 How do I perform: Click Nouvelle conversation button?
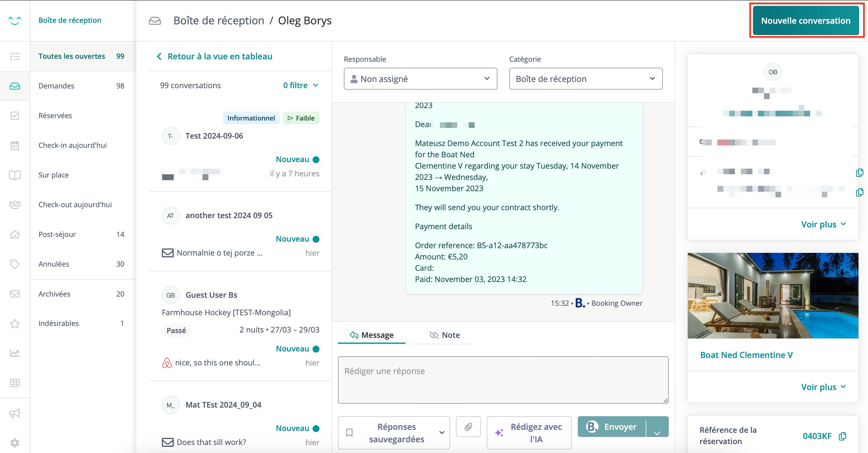pyautogui.click(x=805, y=20)
